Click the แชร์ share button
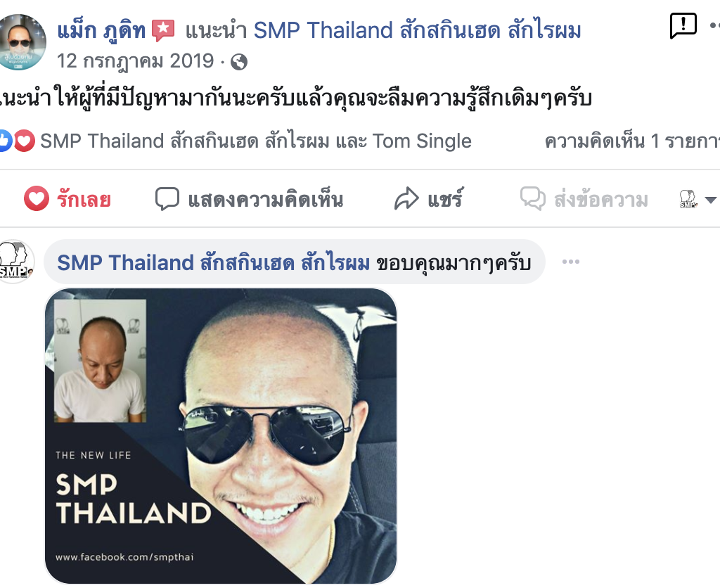The width and height of the screenshot is (720, 588). point(428,199)
